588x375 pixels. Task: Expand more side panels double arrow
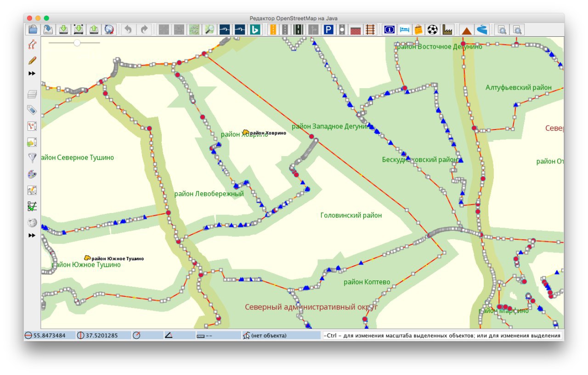32,235
